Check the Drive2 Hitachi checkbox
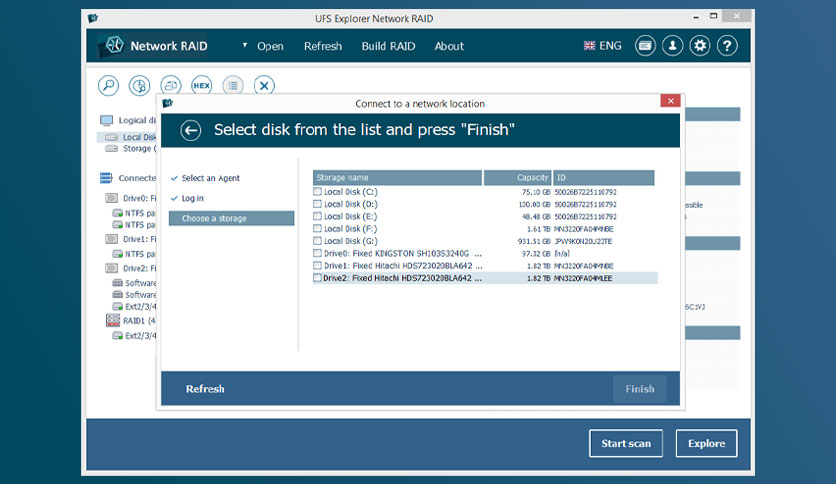 click(x=317, y=278)
